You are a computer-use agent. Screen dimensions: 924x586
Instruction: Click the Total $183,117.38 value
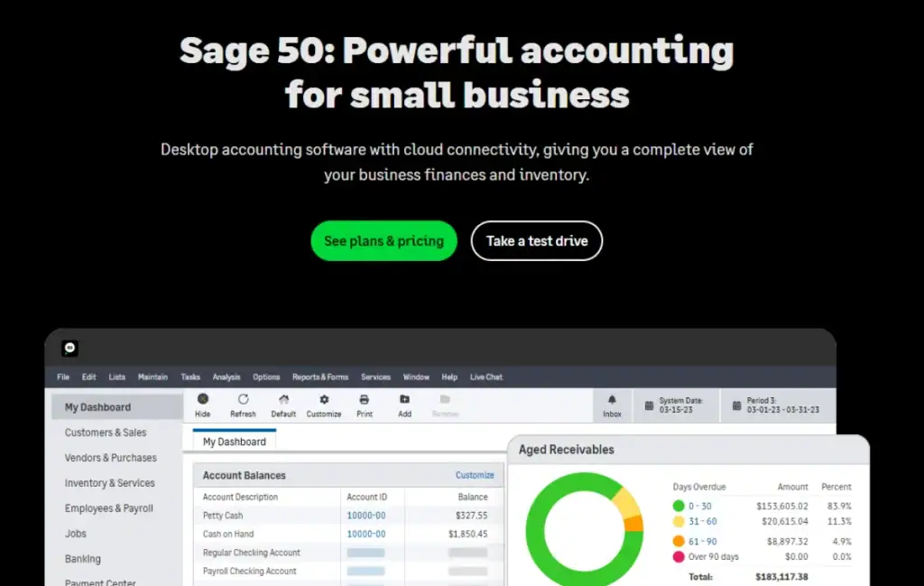(782, 577)
